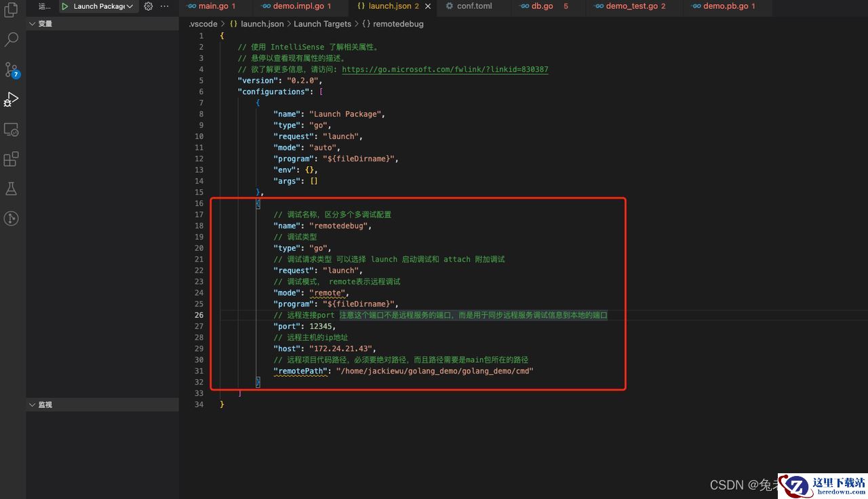Select the Run and Debug icon
This screenshot has width=868, height=499.
click(12, 99)
